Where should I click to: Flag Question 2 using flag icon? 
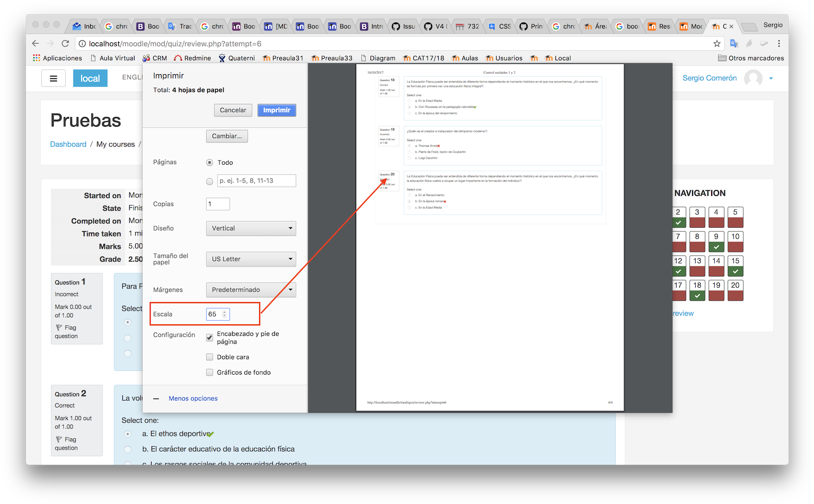tap(59, 439)
